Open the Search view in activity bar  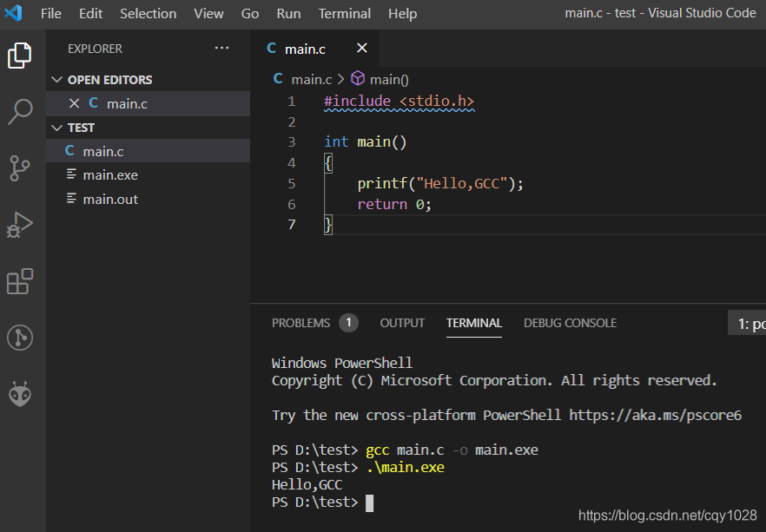pyautogui.click(x=19, y=112)
